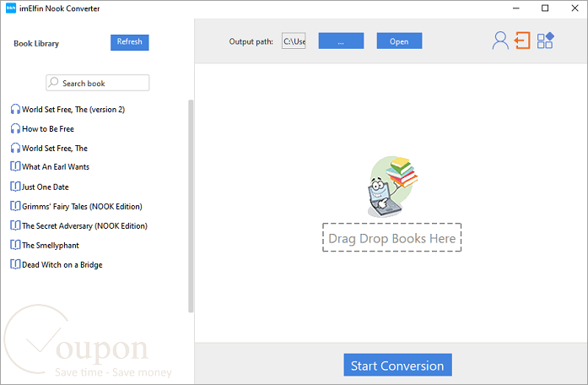This screenshot has height=385, width=588.
Task: Close the imElfin Nook Converter window
Action: tap(575, 8)
